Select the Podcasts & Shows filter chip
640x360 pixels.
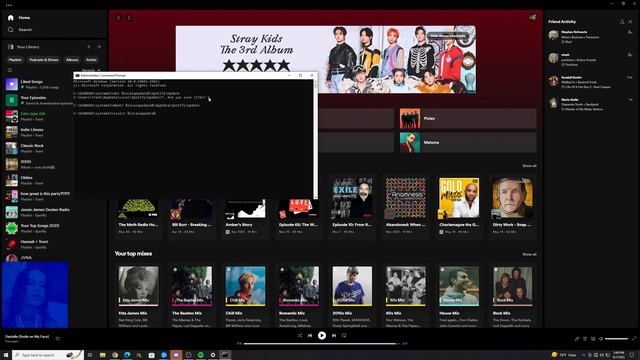(x=44, y=60)
